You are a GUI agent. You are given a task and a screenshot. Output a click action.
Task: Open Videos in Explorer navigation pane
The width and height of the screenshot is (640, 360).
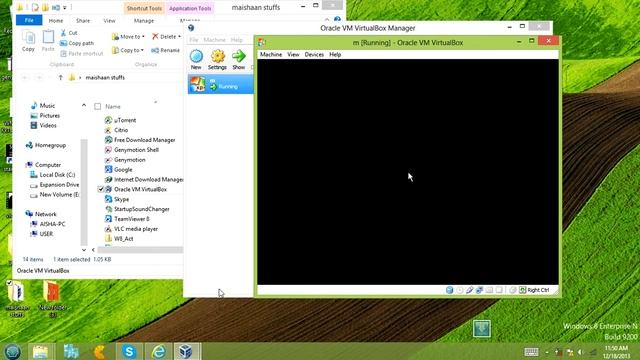44,125
